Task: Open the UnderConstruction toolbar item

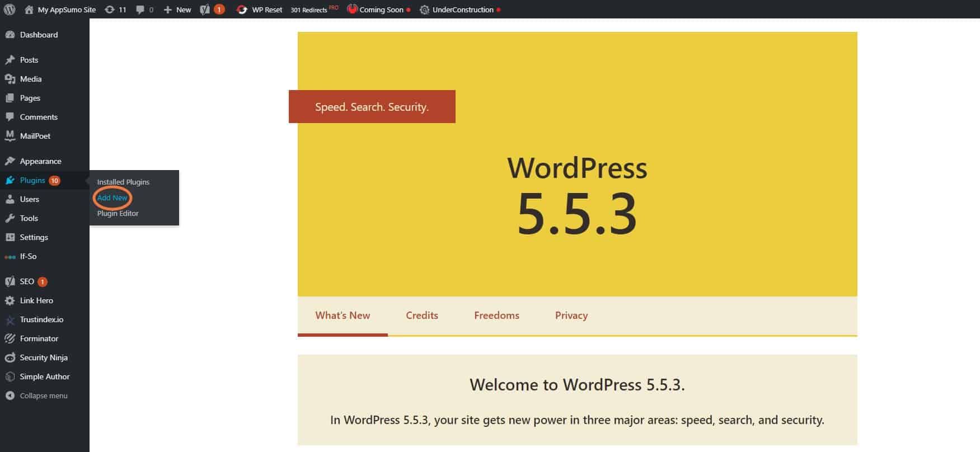Action: coord(460,10)
